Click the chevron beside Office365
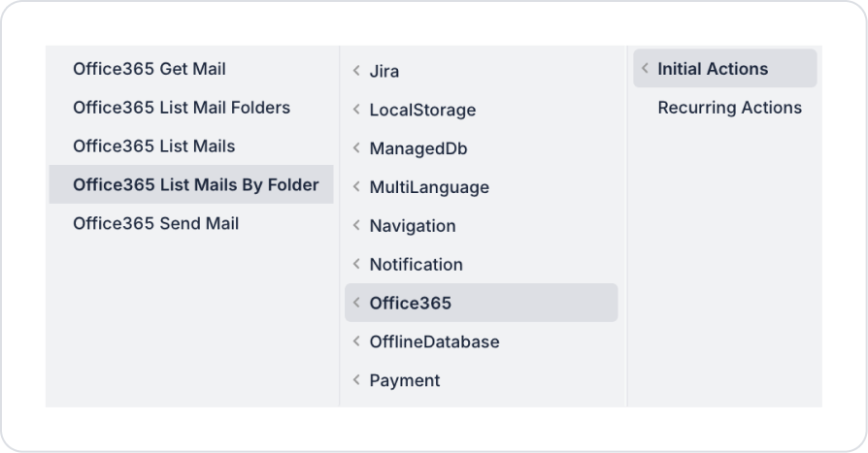The width and height of the screenshot is (868, 453). coord(356,303)
